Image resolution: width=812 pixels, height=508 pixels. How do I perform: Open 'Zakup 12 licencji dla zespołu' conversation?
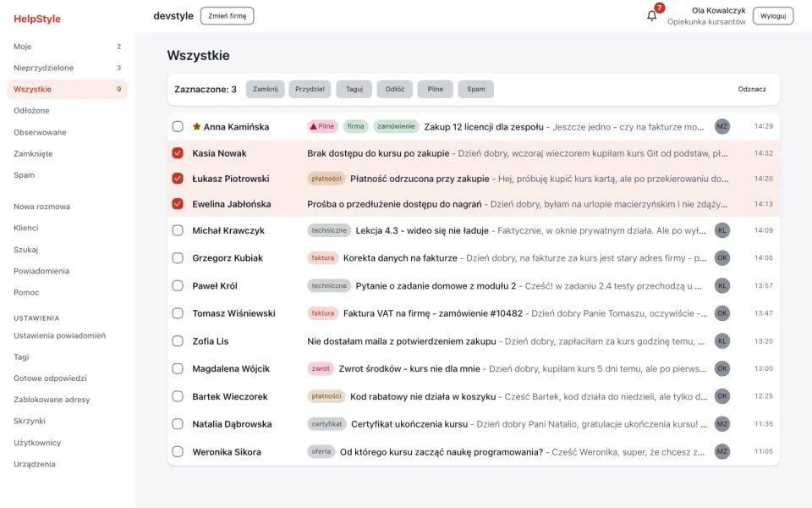(484, 126)
